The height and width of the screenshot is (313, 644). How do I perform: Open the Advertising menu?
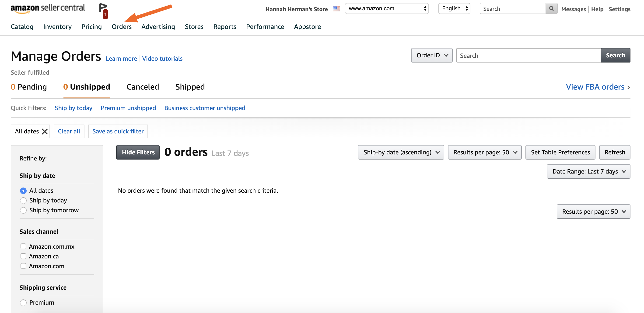[158, 27]
